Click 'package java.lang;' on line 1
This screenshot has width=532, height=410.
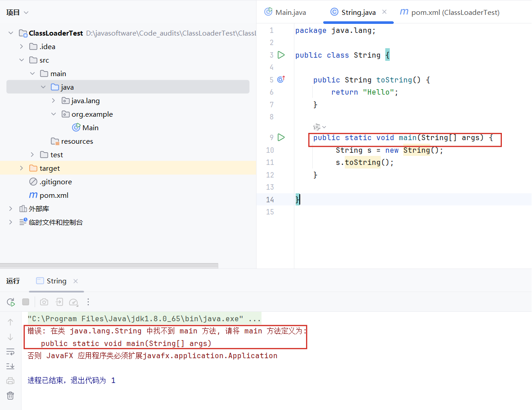point(335,31)
